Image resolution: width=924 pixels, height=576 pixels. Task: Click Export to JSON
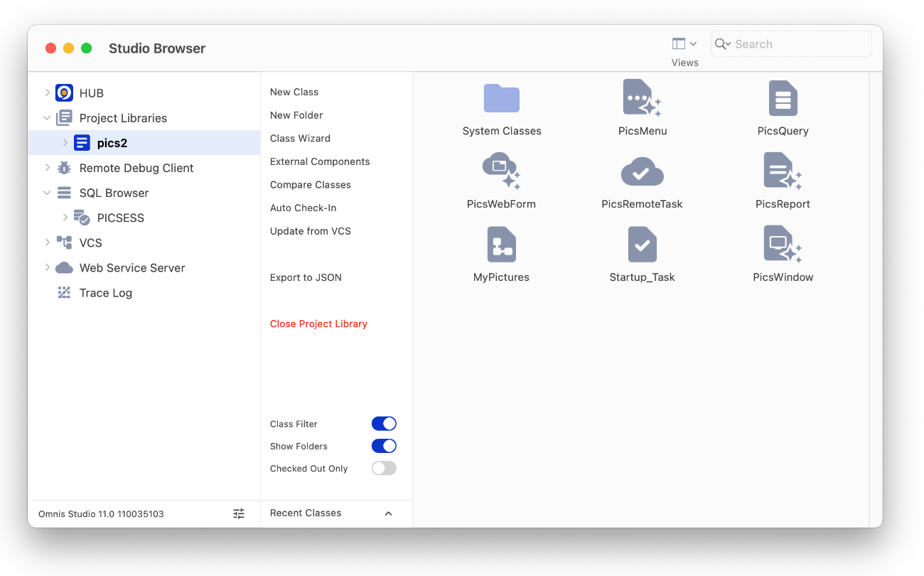pyautogui.click(x=306, y=277)
